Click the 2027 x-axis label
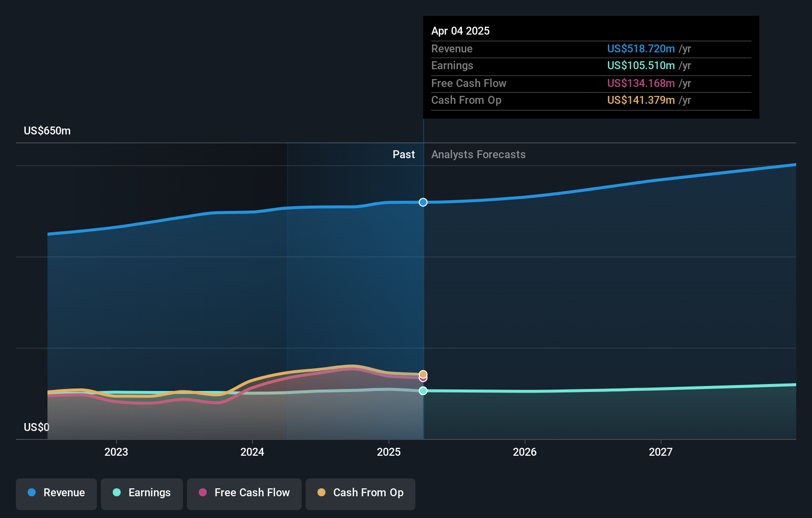812x518 pixels. click(x=661, y=452)
